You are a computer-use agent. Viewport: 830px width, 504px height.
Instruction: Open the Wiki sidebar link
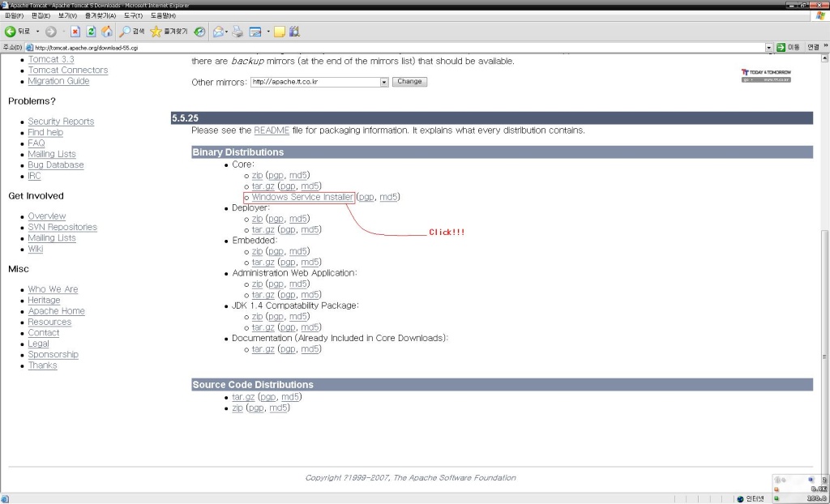point(36,249)
